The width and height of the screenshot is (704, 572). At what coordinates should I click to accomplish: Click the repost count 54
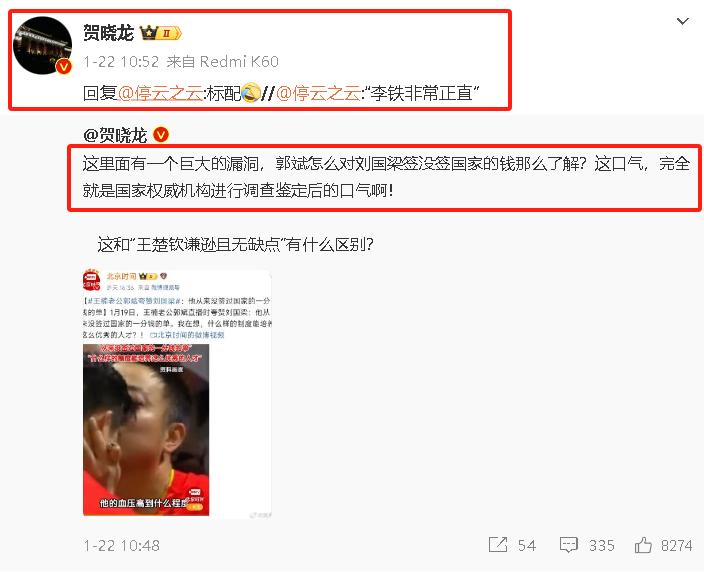pyautogui.click(x=527, y=546)
